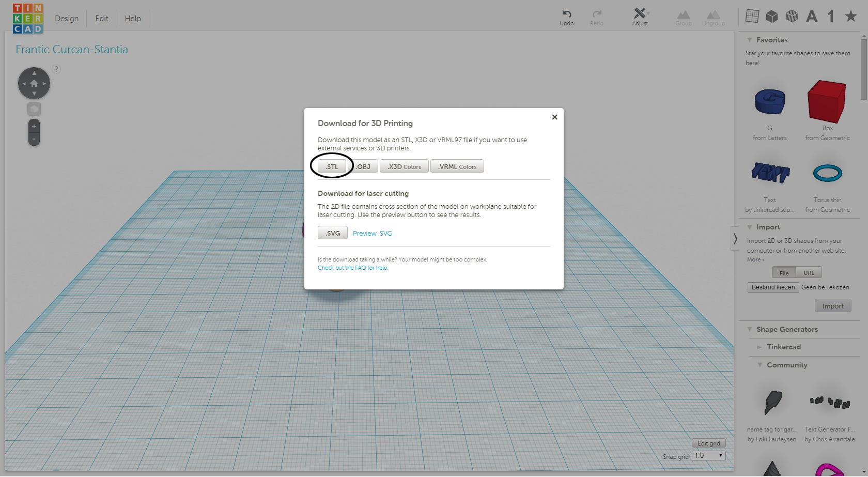Collapse the Community generators subsection
The width and height of the screenshot is (868, 477).
pyautogui.click(x=760, y=365)
